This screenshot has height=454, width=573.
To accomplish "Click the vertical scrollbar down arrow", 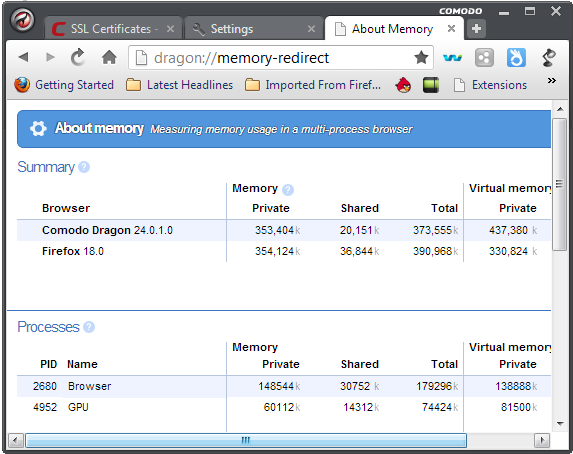I will tap(559, 424).
